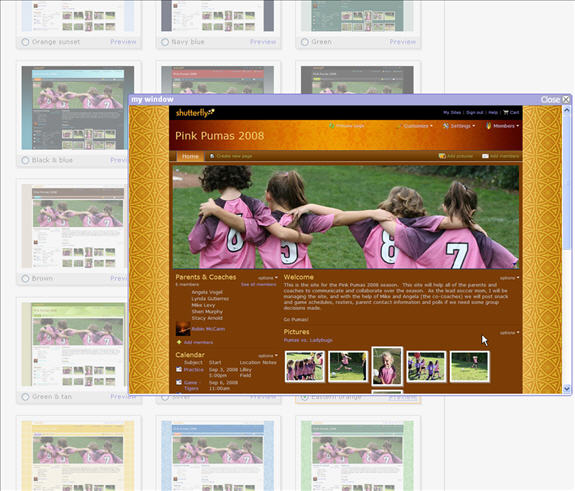Open the Members dropdown menu
The width and height of the screenshot is (575, 491).
503,126
